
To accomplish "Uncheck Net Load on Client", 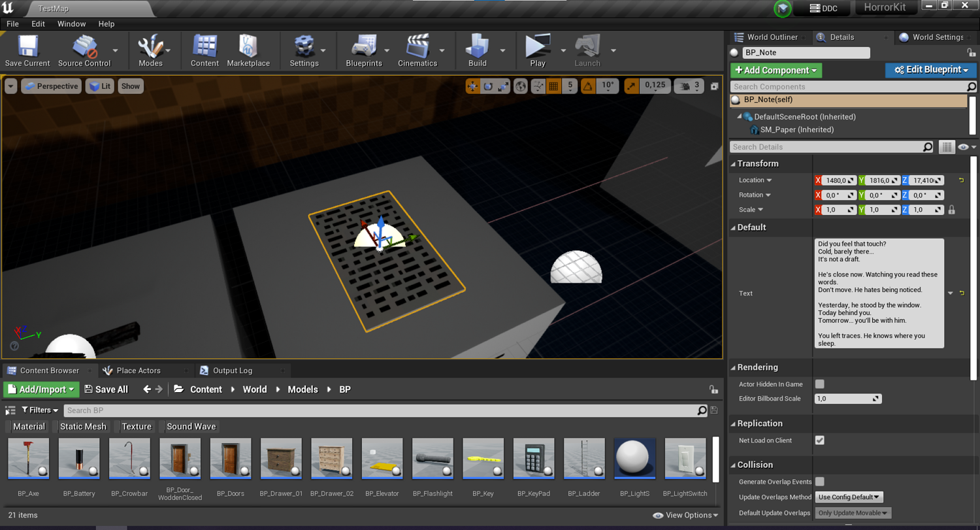I will pyautogui.click(x=819, y=440).
